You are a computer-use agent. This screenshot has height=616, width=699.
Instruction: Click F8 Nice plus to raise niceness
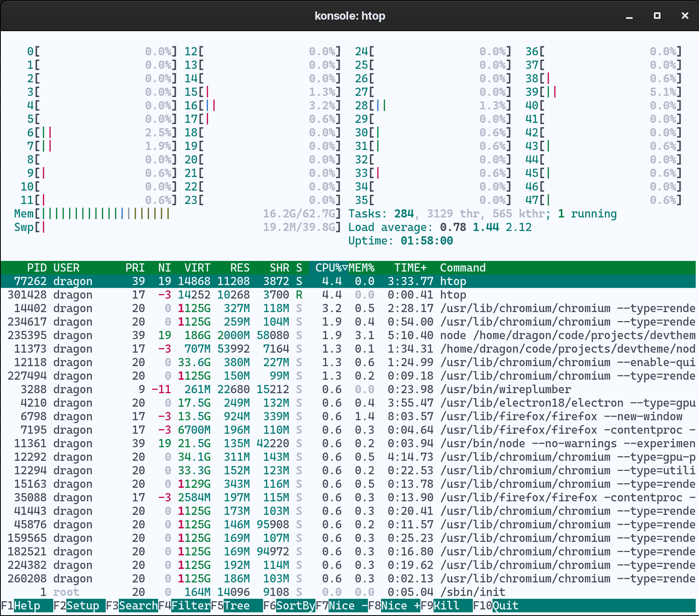[394, 605]
